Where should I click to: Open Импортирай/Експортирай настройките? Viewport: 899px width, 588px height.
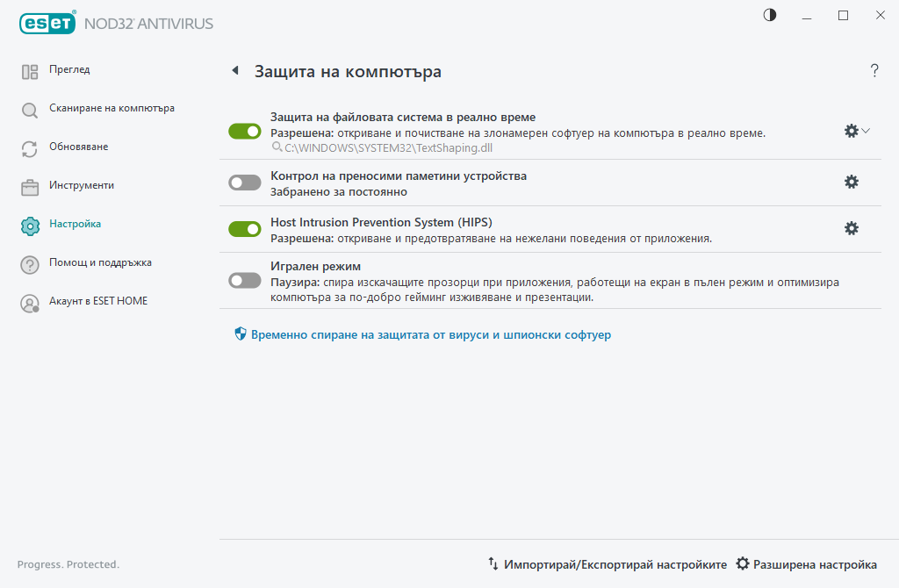[x=608, y=564]
